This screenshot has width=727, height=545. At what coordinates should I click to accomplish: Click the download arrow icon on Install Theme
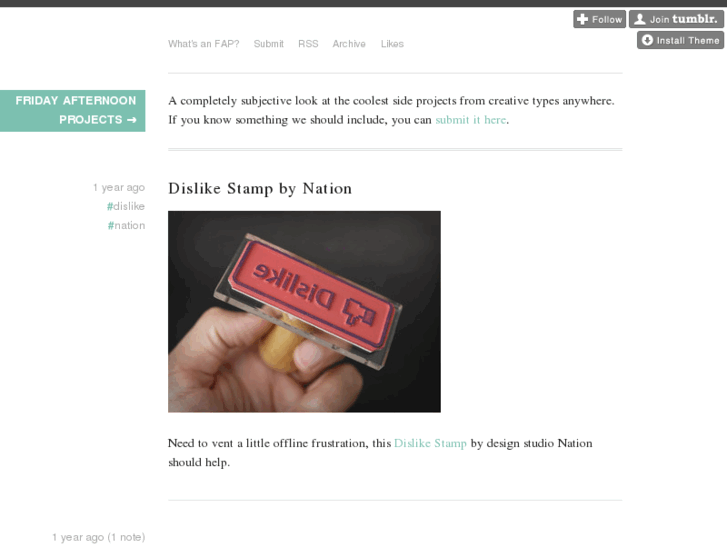click(647, 40)
